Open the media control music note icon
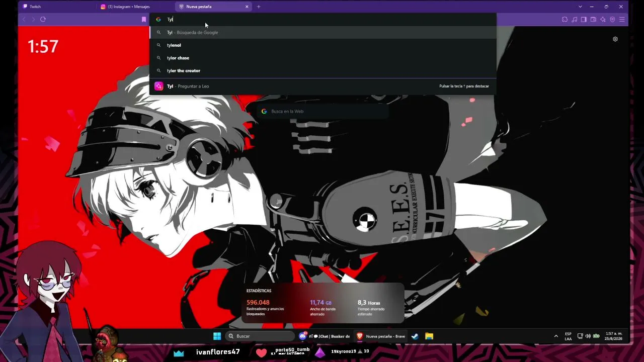644x362 pixels. [574, 19]
